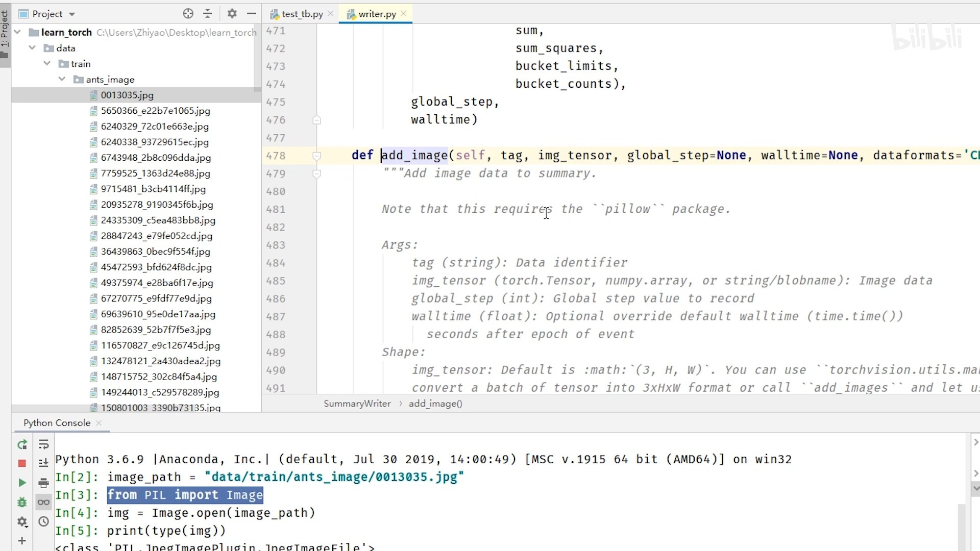The width and height of the screenshot is (980, 551).
Task: Toggle scroll-to-end in console
Action: pyautogui.click(x=43, y=463)
